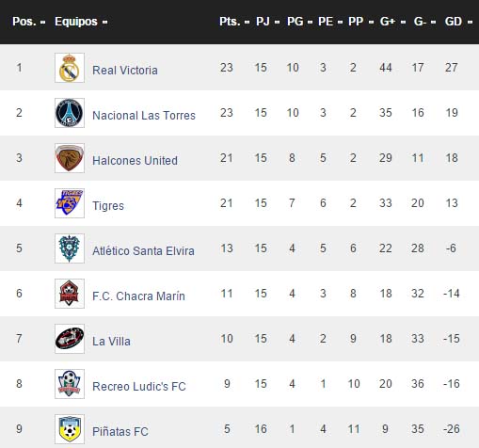The width and height of the screenshot is (479, 448).
Task: Click the Tigres team logo
Action: coord(70,203)
